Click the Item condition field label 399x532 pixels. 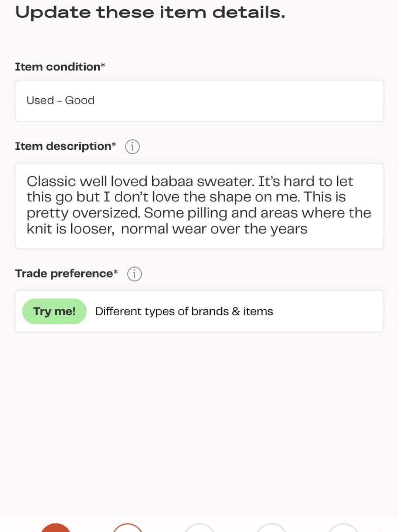tap(60, 67)
